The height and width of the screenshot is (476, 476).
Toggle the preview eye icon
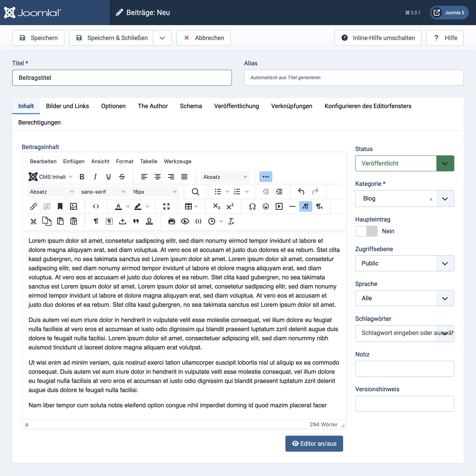[185, 221]
